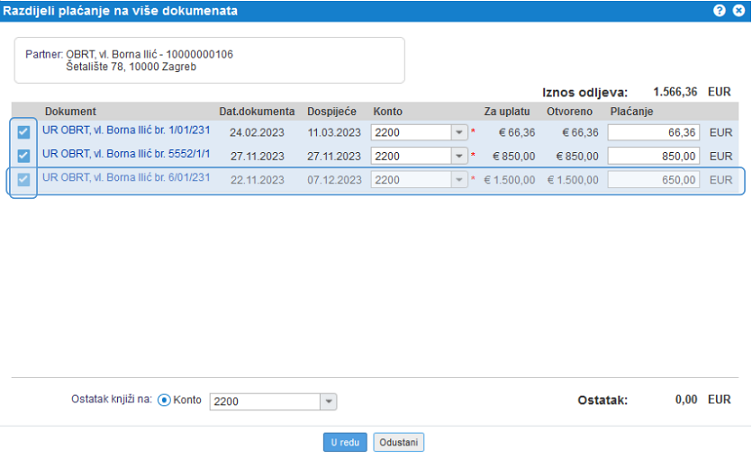Screen dimensions: 752x459
Task: Click the Ostatak value 0,00
Action: tap(686, 400)
